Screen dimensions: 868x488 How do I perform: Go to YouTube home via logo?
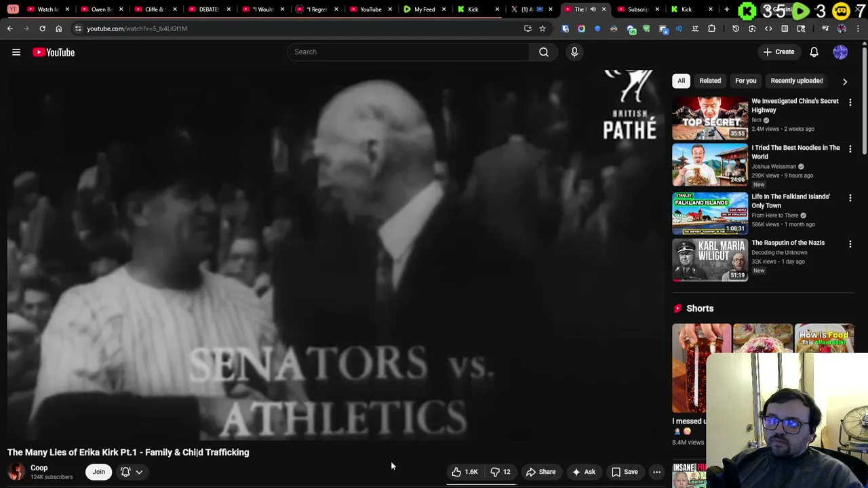tap(54, 52)
